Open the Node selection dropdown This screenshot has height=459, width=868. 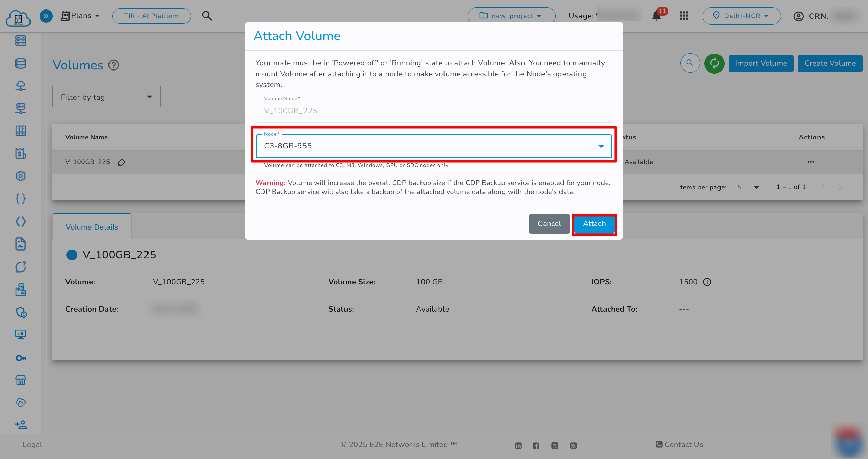434,146
